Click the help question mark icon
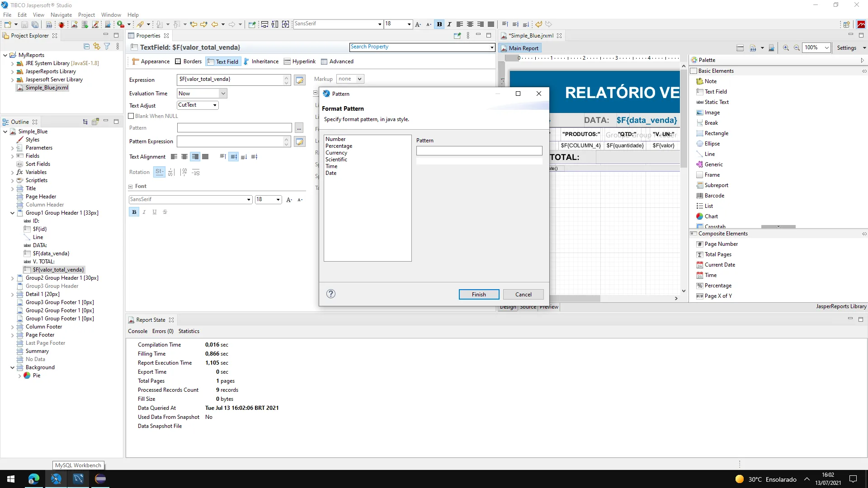 (x=331, y=294)
